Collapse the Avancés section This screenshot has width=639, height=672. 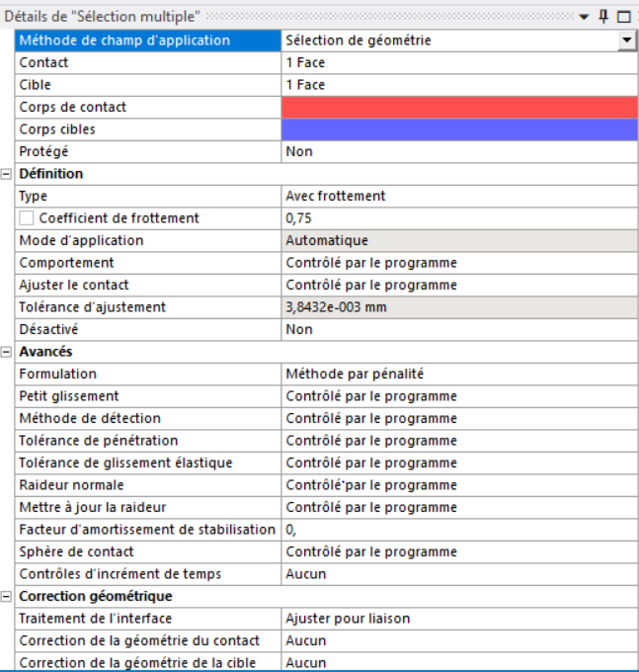pyautogui.click(x=6, y=352)
